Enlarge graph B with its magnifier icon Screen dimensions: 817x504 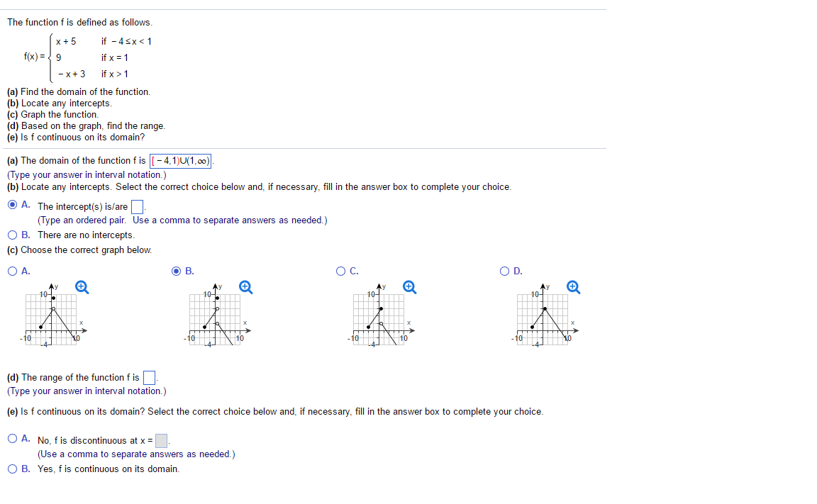pos(245,287)
